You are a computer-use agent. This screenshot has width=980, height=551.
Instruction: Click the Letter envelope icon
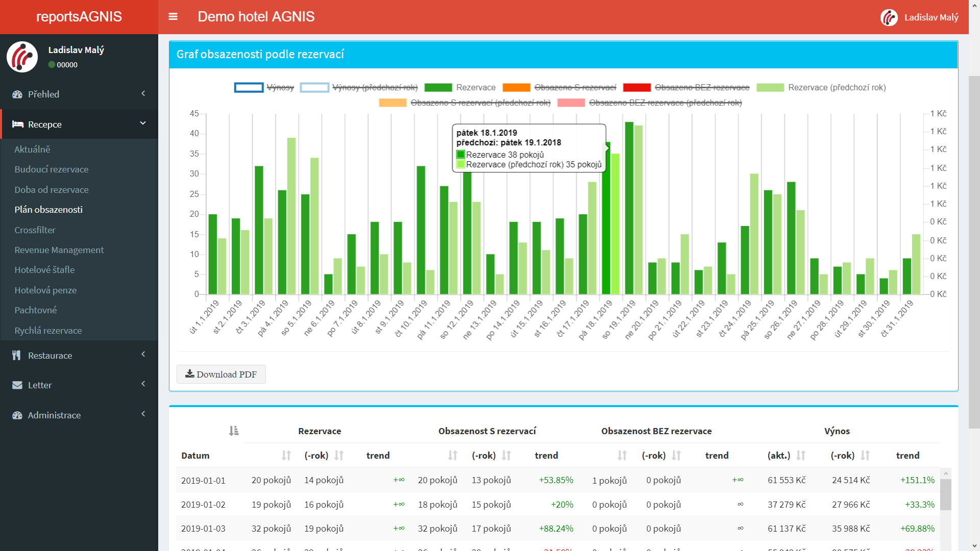(x=17, y=385)
